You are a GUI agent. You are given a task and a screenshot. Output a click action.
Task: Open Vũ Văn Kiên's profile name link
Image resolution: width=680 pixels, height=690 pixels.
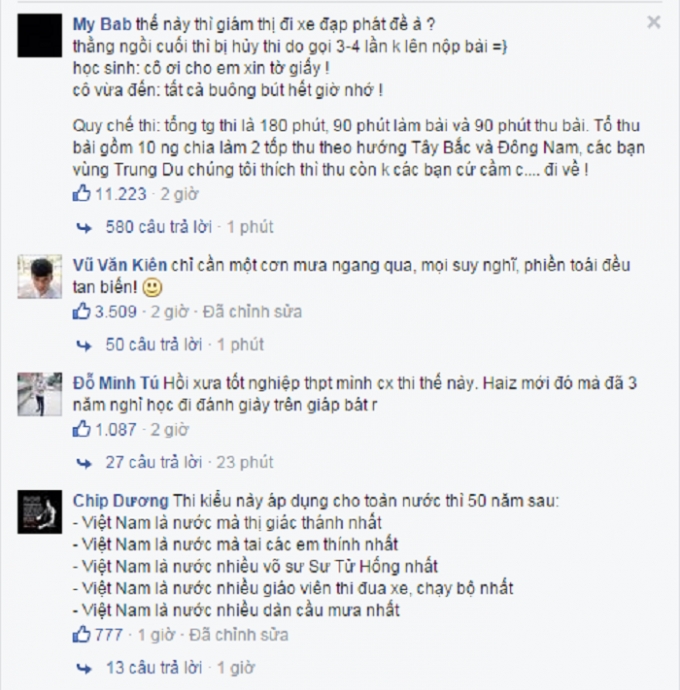(x=120, y=265)
